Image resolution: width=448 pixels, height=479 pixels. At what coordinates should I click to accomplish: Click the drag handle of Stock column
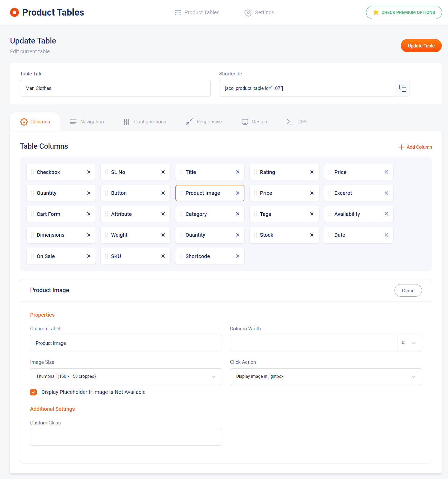coord(255,235)
